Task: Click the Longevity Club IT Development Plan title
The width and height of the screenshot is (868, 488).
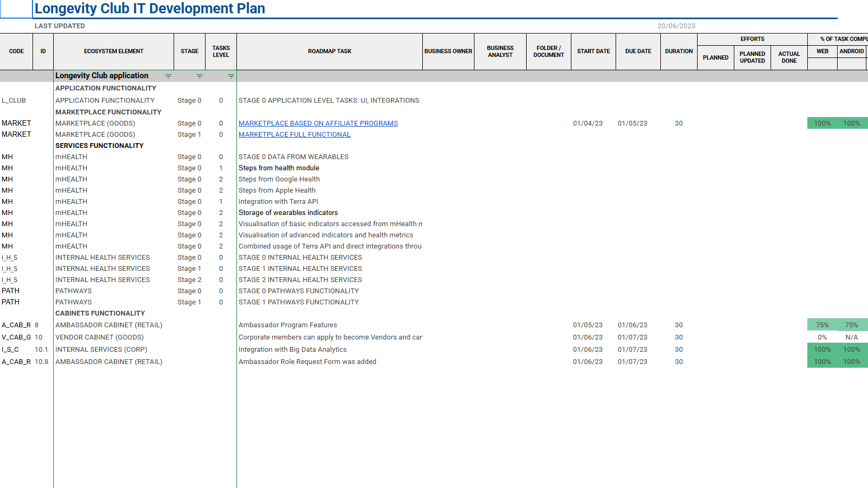Action: 150,9
